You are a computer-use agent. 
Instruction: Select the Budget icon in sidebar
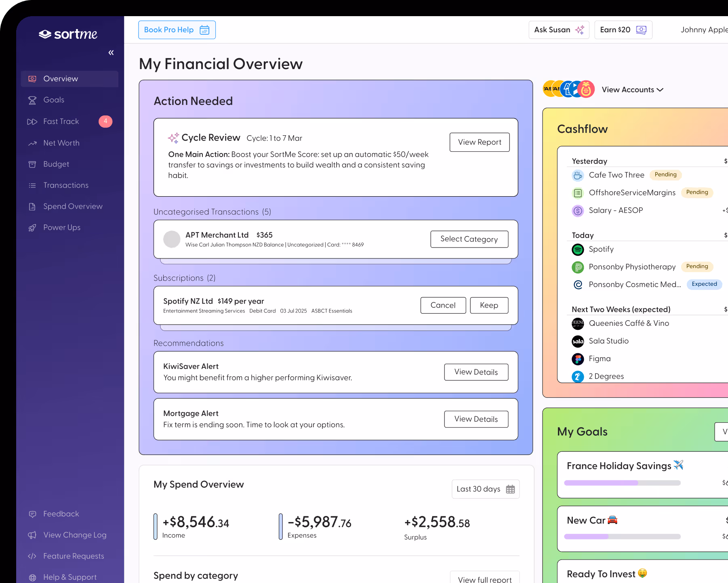tap(32, 164)
